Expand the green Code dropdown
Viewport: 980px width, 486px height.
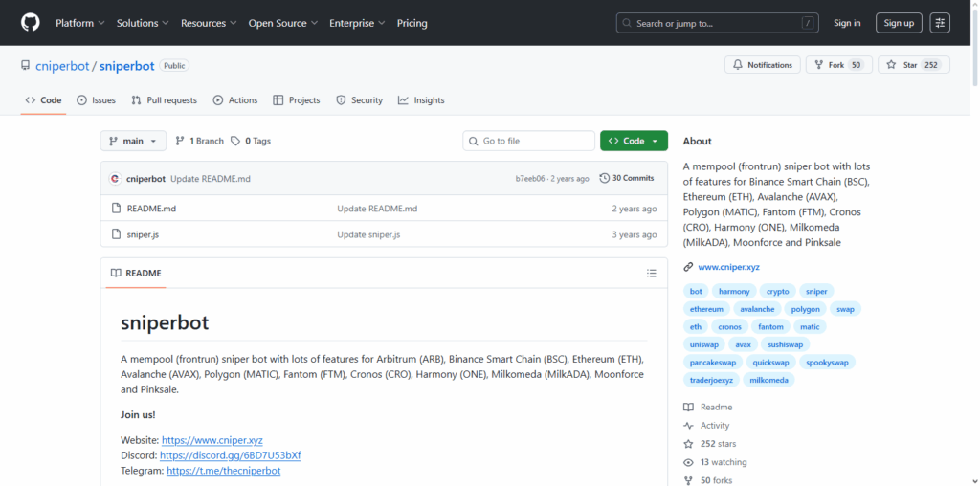(x=634, y=141)
